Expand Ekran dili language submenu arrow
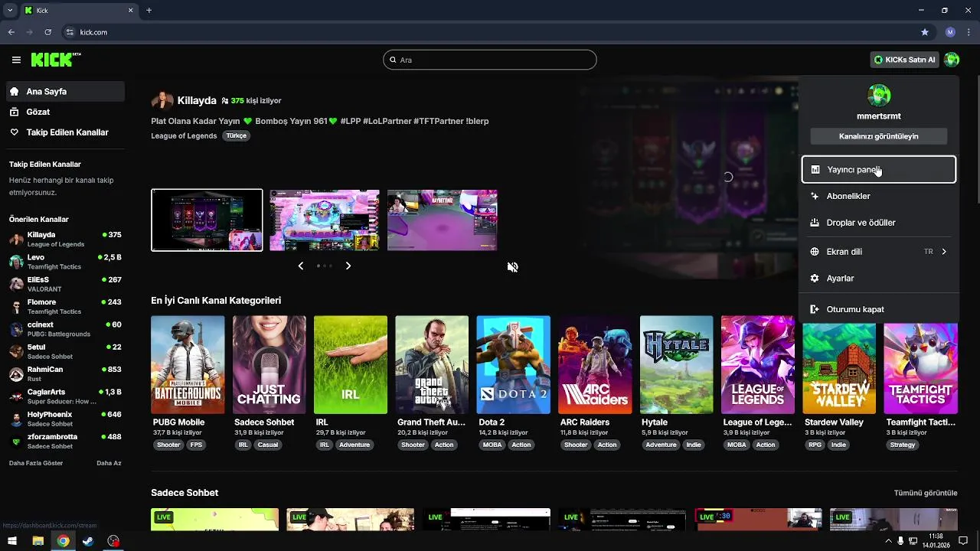The height and width of the screenshot is (551, 980). coord(944,251)
